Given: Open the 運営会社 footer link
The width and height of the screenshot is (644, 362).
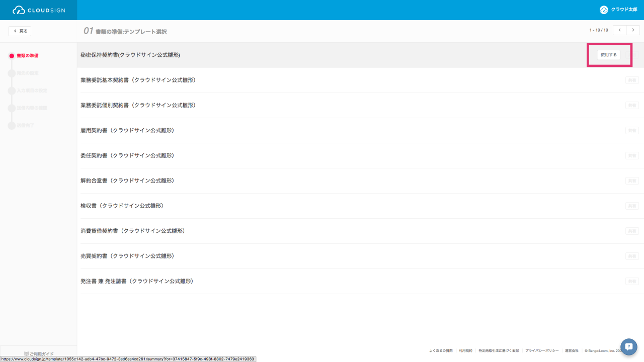Looking at the screenshot, I should (x=572, y=350).
